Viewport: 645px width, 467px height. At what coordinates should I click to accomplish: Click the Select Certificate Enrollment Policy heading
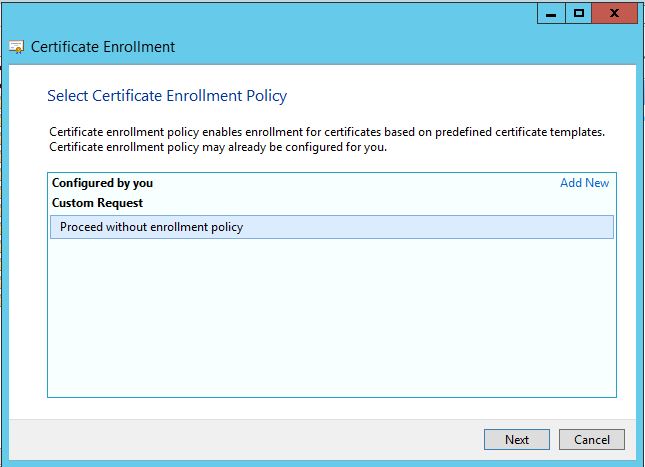[167, 96]
